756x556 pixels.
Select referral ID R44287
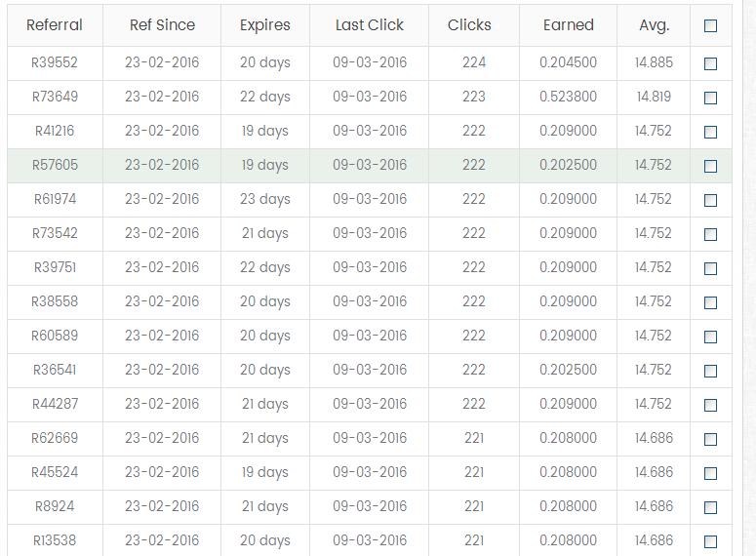55,404
